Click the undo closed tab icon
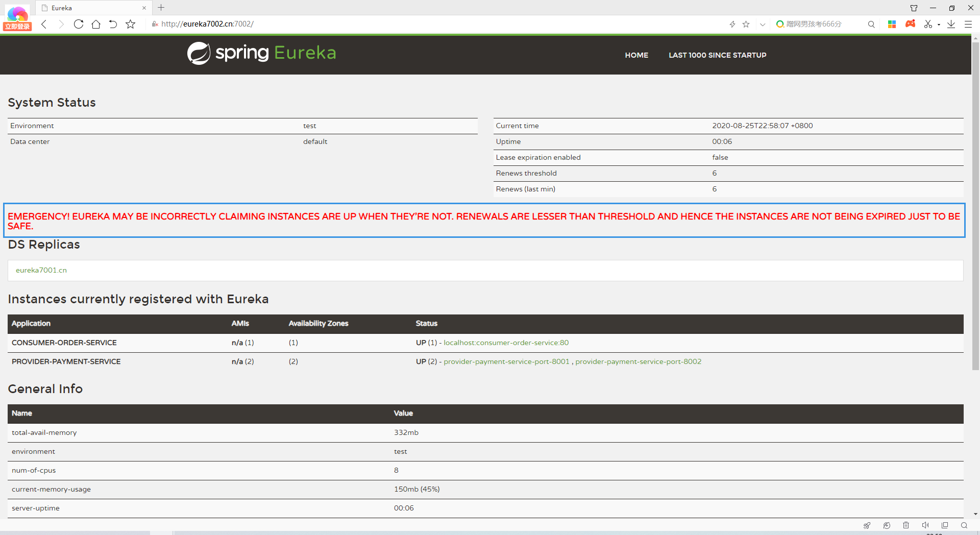 (113, 24)
